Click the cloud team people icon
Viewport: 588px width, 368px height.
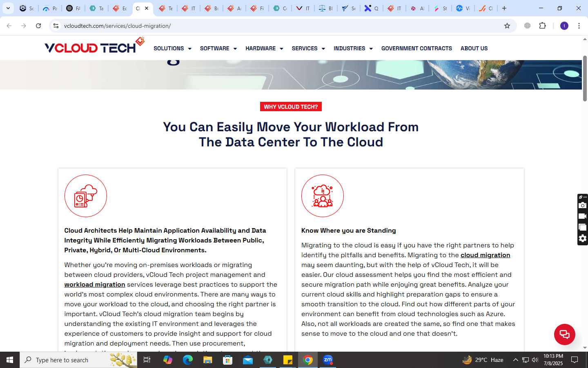point(323,196)
